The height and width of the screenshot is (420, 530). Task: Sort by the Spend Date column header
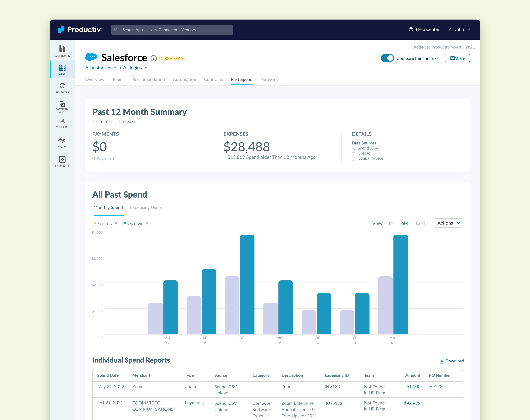coord(108,375)
